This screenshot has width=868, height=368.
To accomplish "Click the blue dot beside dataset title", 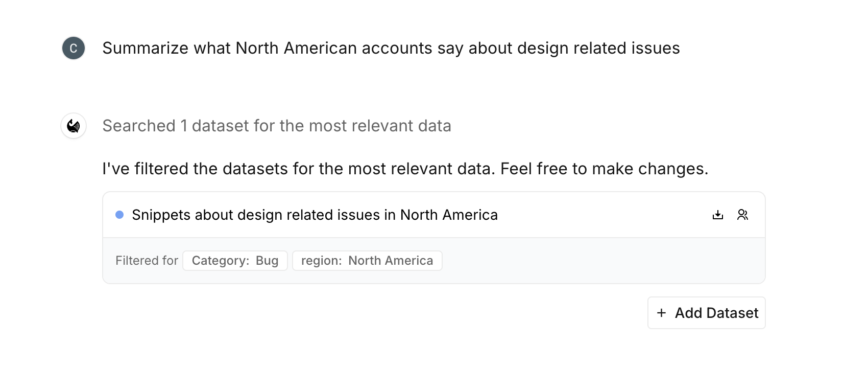I will [119, 215].
